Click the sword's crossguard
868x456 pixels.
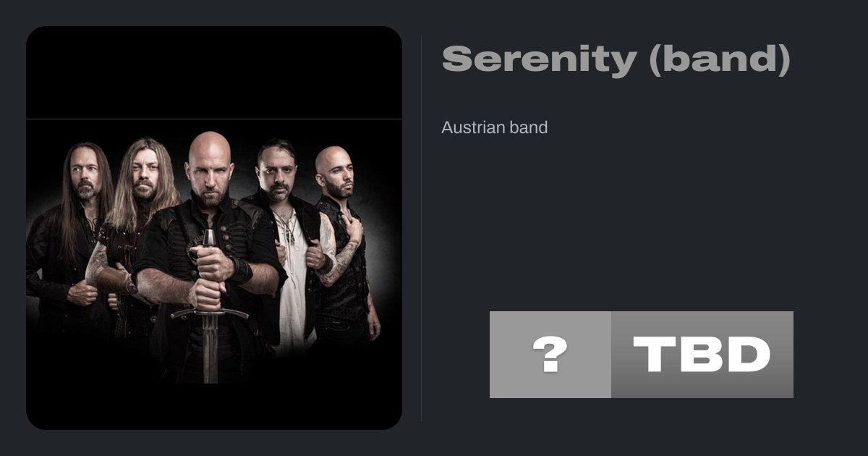click(208, 313)
